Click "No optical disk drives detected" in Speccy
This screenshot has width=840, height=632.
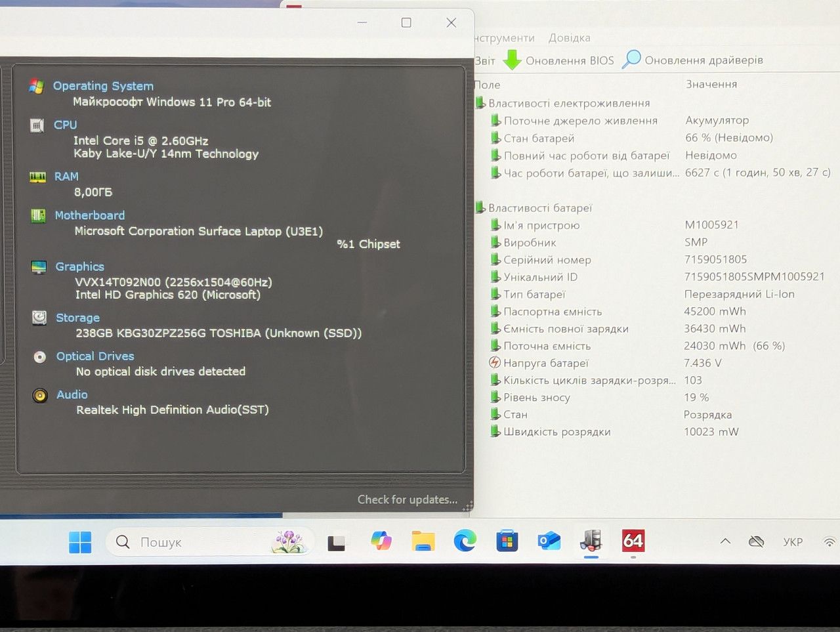point(161,371)
